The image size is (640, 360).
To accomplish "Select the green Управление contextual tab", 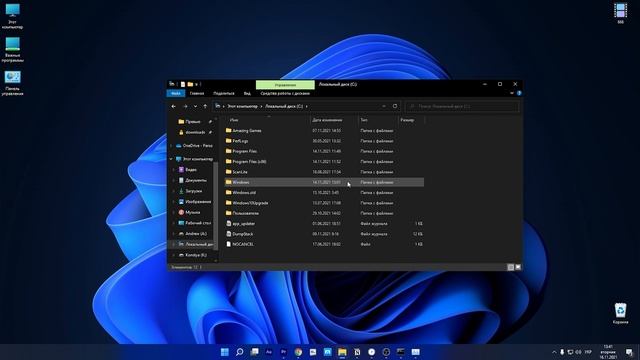I will [x=285, y=85].
